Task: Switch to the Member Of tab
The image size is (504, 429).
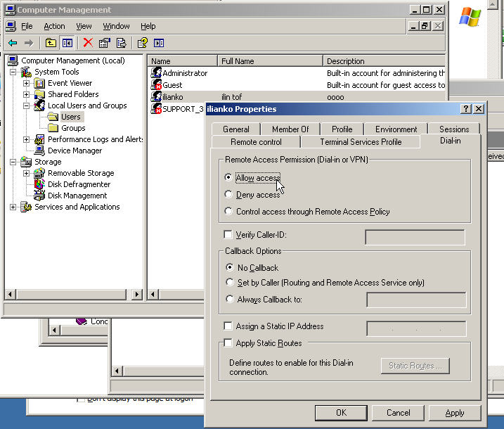Action: click(290, 129)
